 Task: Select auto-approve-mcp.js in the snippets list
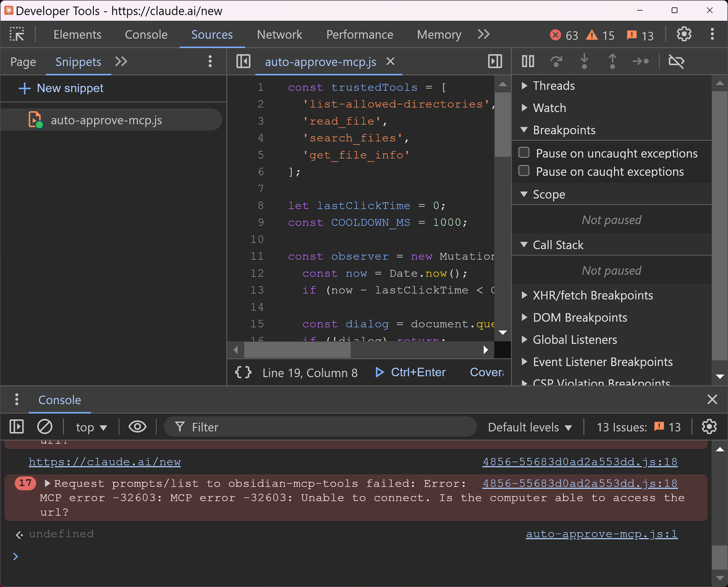[x=111, y=120]
